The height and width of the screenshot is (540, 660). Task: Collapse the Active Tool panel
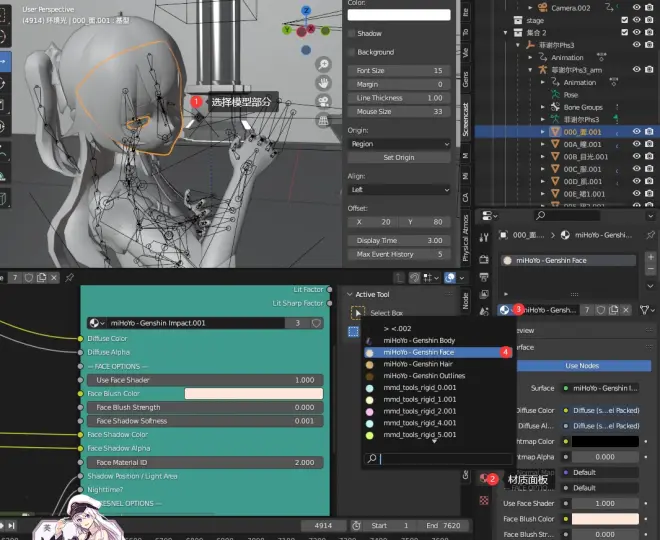click(x=349, y=294)
